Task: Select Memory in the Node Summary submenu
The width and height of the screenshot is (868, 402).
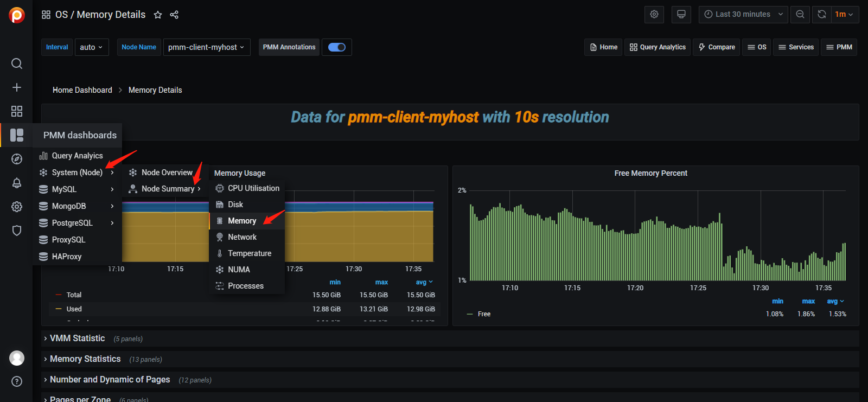Action: point(242,221)
